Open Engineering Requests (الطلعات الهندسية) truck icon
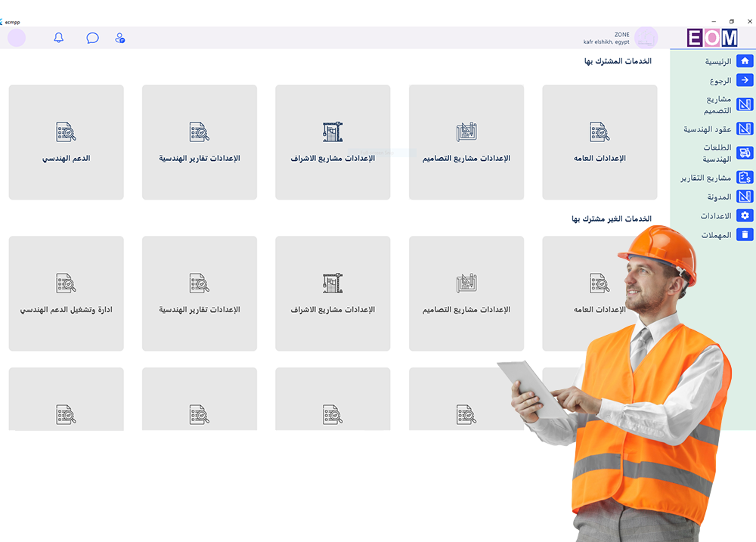This screenshot has width=756, height=542. click(745, 153)
